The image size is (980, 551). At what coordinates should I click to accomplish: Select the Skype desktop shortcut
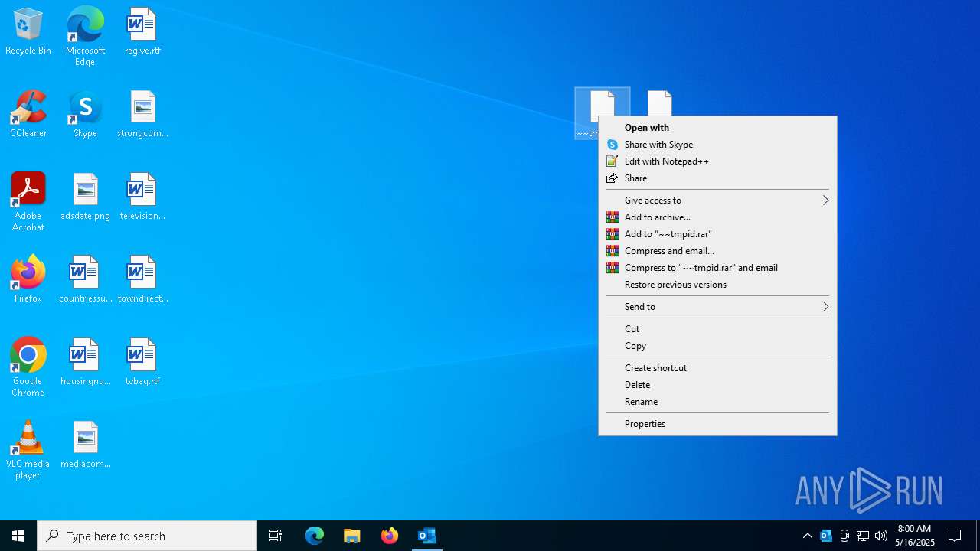(x=85, y=115)
